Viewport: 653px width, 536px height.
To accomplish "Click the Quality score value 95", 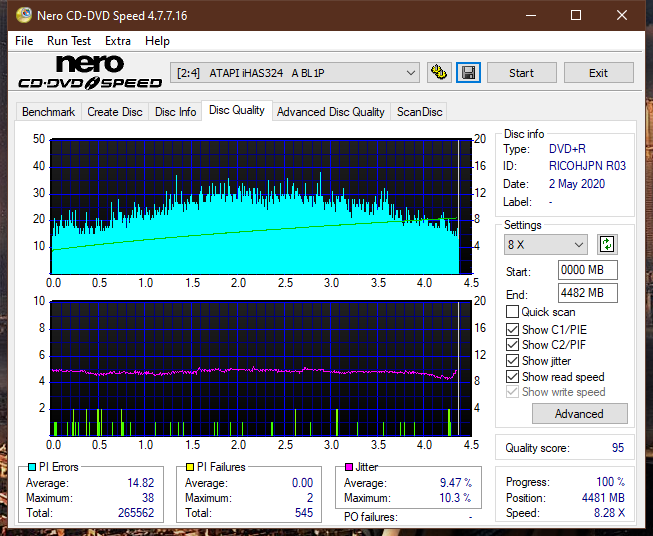I will point(618,448).
